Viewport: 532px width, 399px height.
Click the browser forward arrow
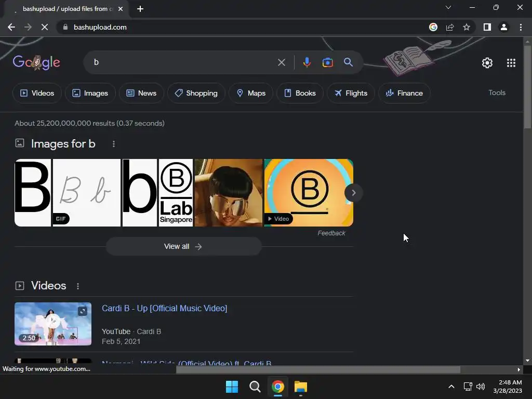[28, 27]
